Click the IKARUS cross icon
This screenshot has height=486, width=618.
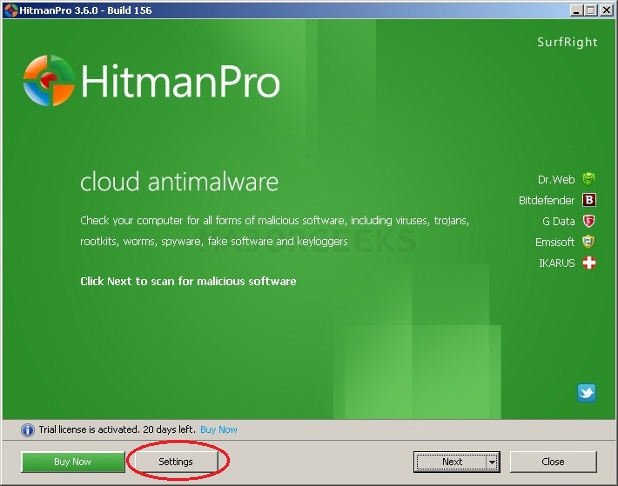coord(589,263)
